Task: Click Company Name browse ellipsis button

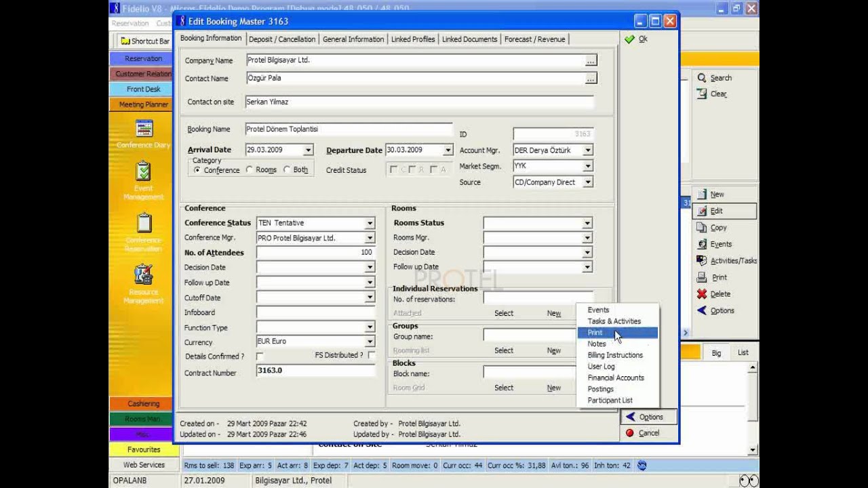Action: pos(591,61)
